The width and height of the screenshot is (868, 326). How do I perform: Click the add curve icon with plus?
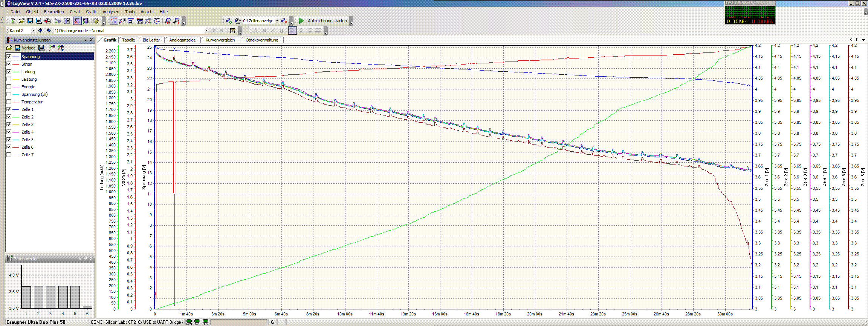[61, 48]
